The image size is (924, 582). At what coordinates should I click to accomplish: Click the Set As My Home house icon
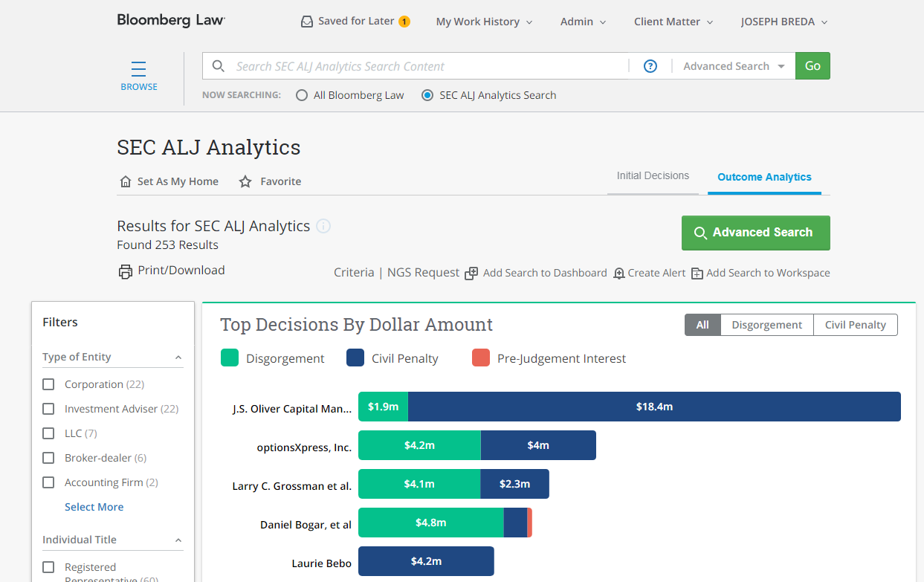click(126, 181)
